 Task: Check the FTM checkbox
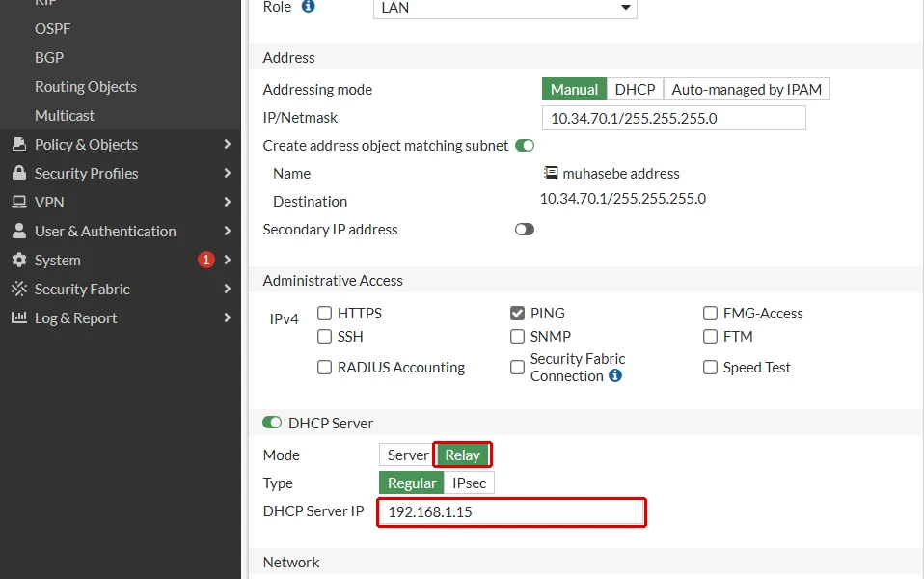tap(711, 336)
